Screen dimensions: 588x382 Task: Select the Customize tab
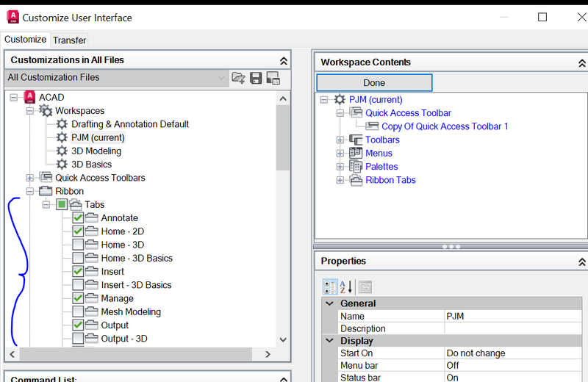[25, 40]
